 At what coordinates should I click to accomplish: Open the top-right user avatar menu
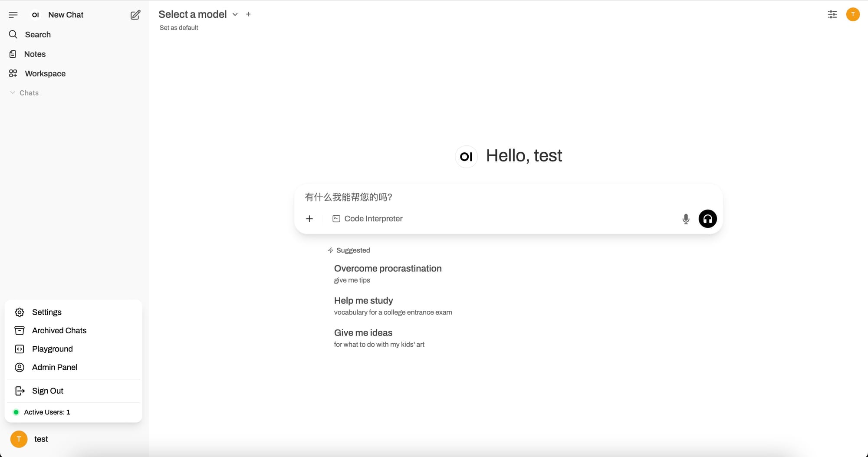pos(853,14)
